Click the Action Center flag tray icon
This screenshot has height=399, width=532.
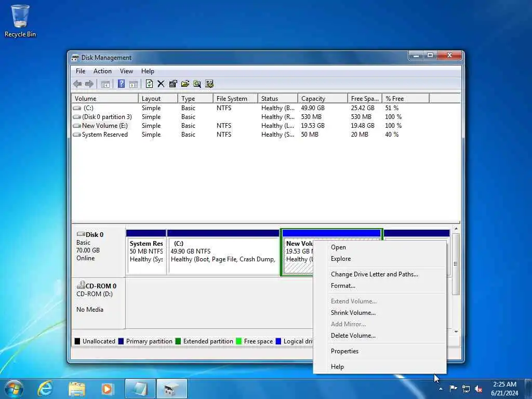[453, 389]
